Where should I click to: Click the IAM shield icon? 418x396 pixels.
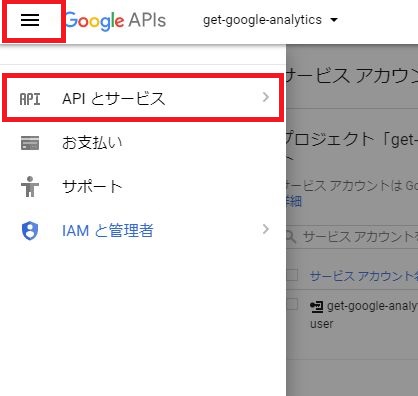point(30,231)
